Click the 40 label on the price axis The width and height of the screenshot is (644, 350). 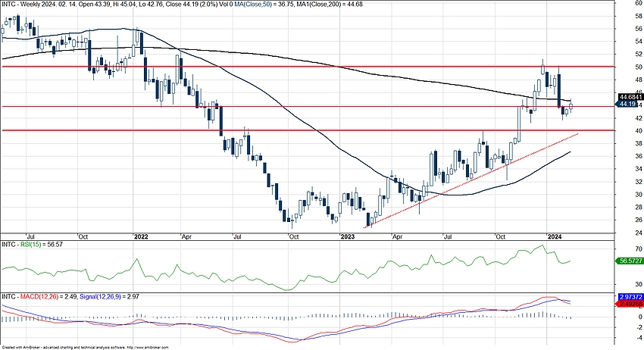click(639, 130)
